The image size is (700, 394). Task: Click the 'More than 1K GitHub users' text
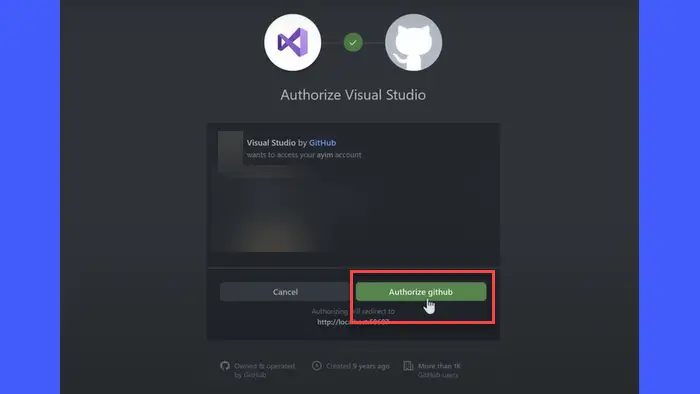coord(439,370)
